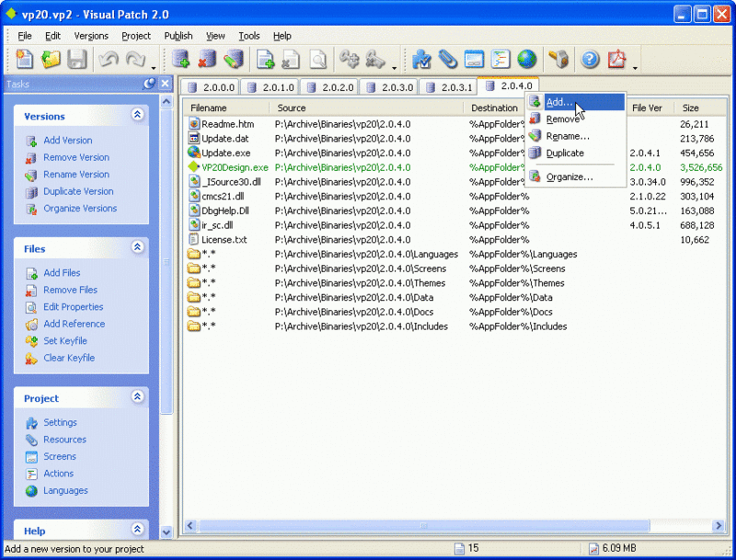Screen dimensions: 736x560
Task: Click the Add Version toolbar icon
Action: click(x=180, y=60)
